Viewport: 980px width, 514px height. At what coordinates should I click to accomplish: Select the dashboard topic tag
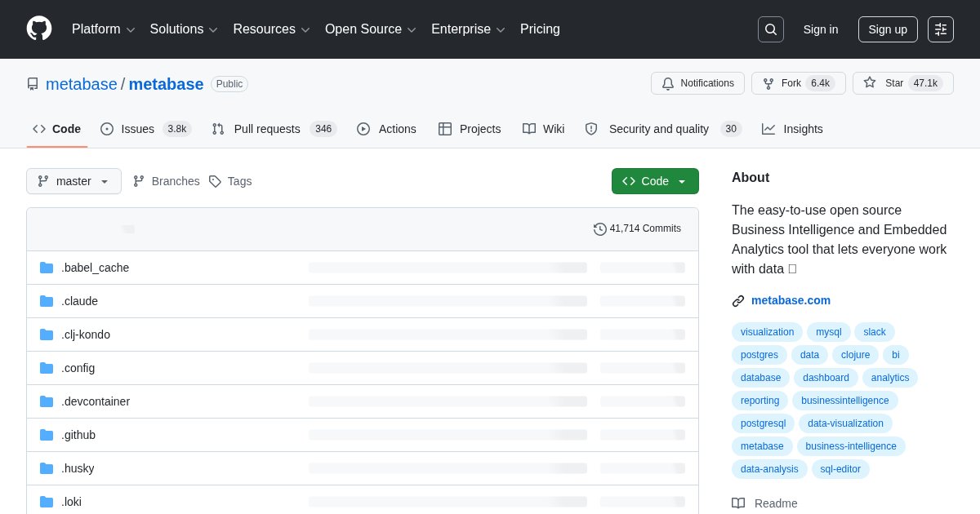point(826,378)
